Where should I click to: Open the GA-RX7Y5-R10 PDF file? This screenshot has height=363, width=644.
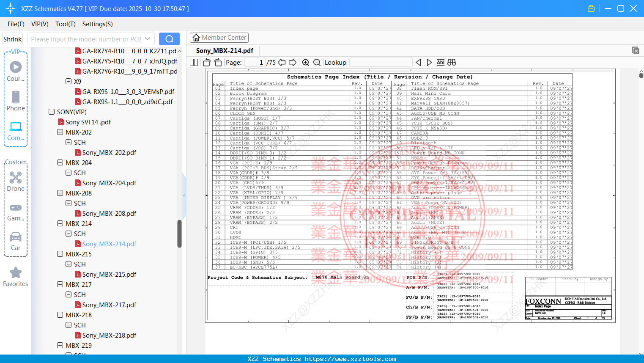point(129,61)
